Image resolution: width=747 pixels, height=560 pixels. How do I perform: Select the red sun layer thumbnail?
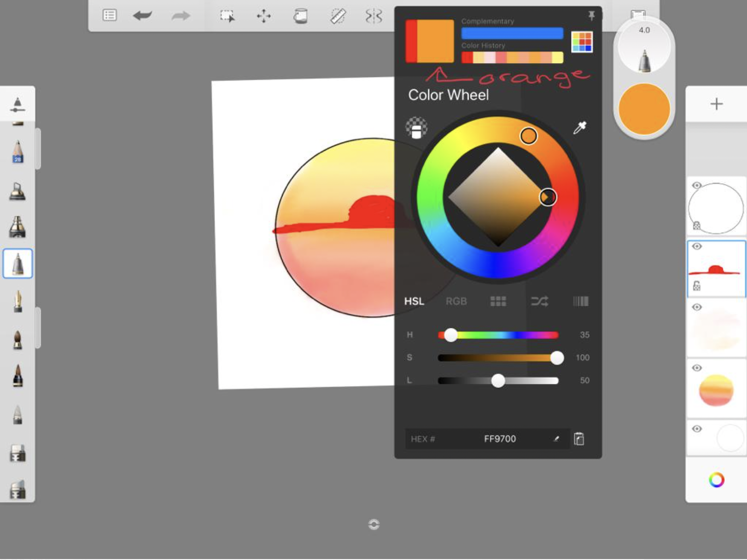point(716,269)
